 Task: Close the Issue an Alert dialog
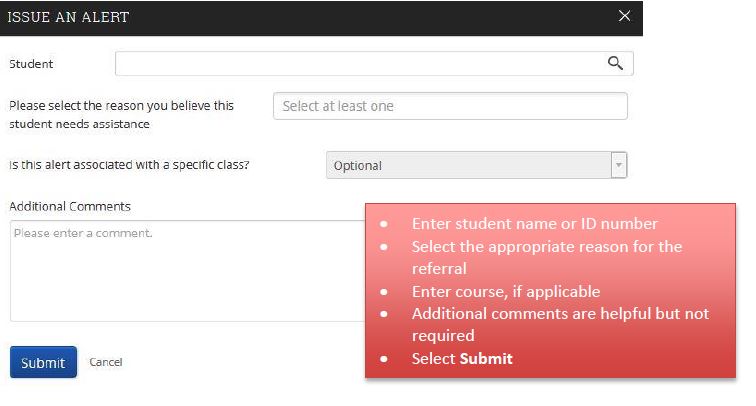click(x=625, y=16)
